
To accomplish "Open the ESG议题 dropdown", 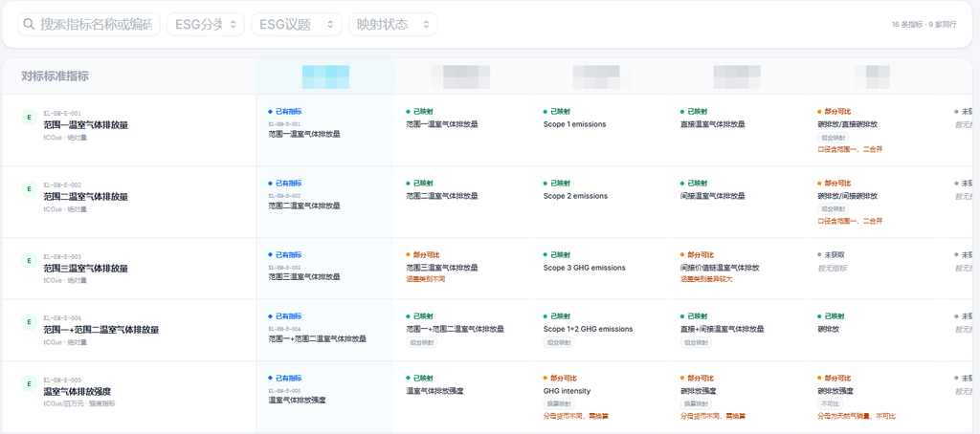I will [x=297, y=24].
